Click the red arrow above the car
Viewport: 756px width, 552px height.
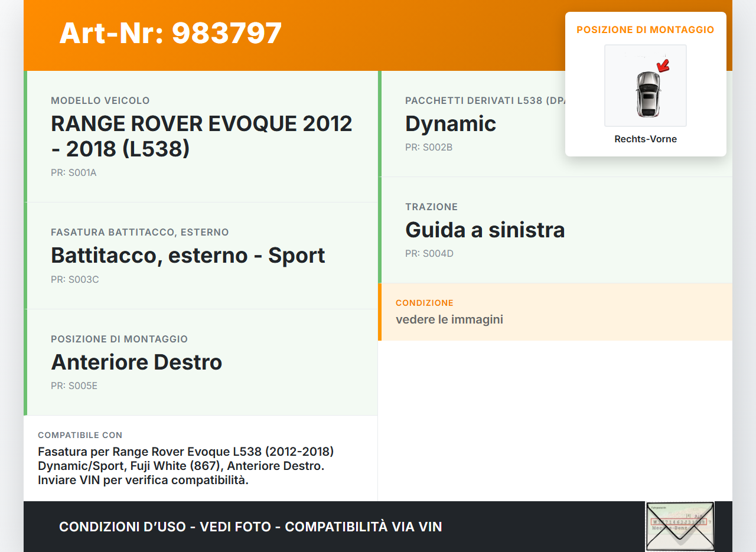663,65
